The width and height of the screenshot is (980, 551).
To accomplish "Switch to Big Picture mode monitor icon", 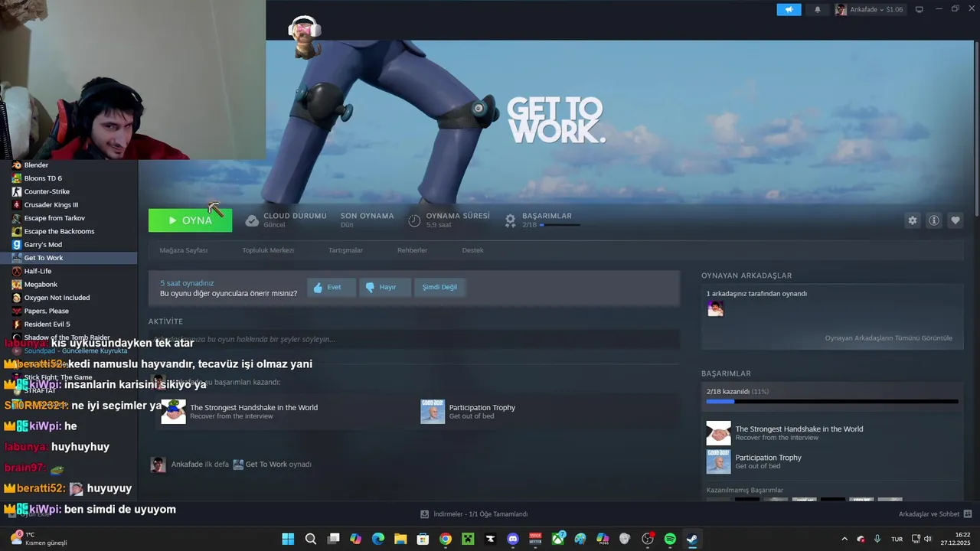I will pos(920,9).
